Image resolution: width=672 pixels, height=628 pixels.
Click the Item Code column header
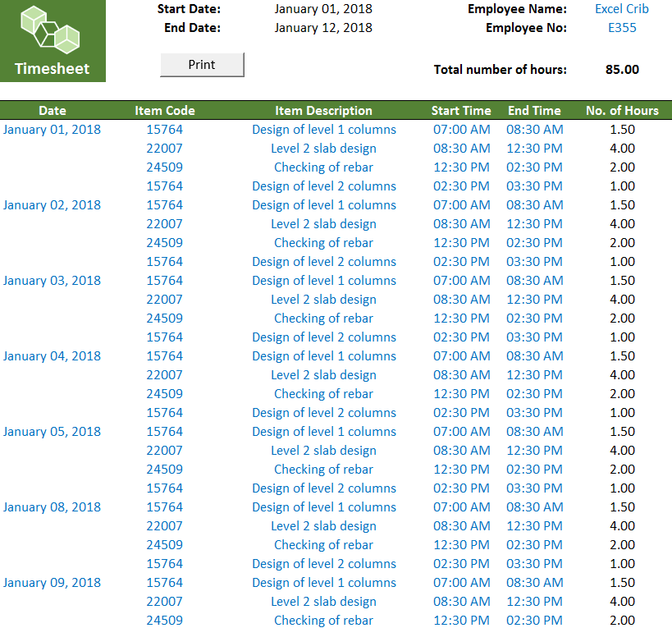pos(164,111)
